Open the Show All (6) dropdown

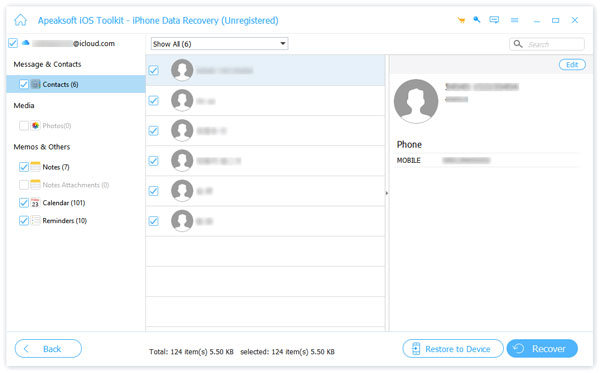(x=219, y=44)
